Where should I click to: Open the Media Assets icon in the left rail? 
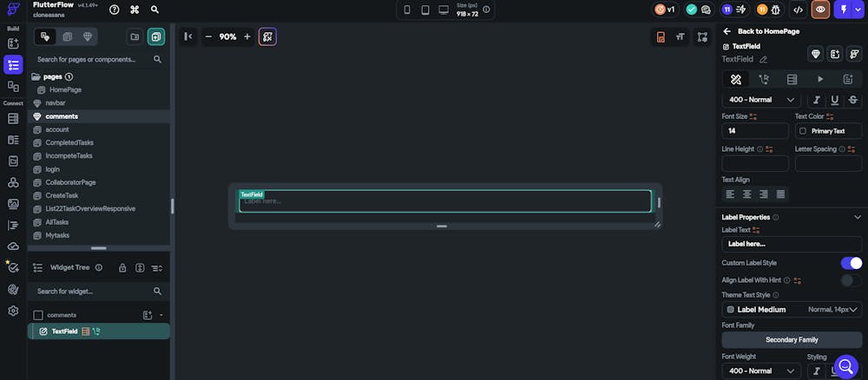coord(13,204)
